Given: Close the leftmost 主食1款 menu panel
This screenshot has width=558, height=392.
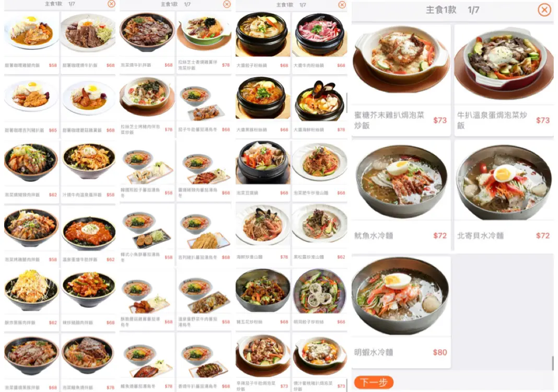Looking at the screenshot, I should (x=111, y=4).
